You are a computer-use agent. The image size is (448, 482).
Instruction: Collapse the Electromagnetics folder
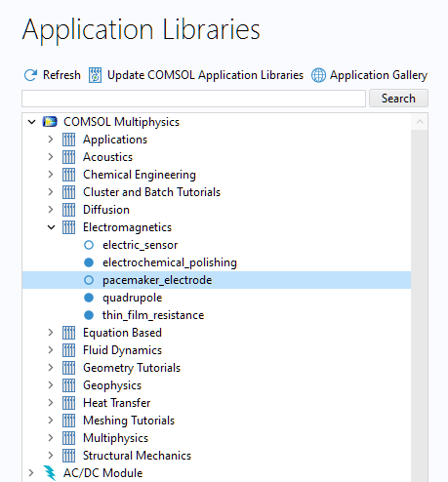coord(51,227)
